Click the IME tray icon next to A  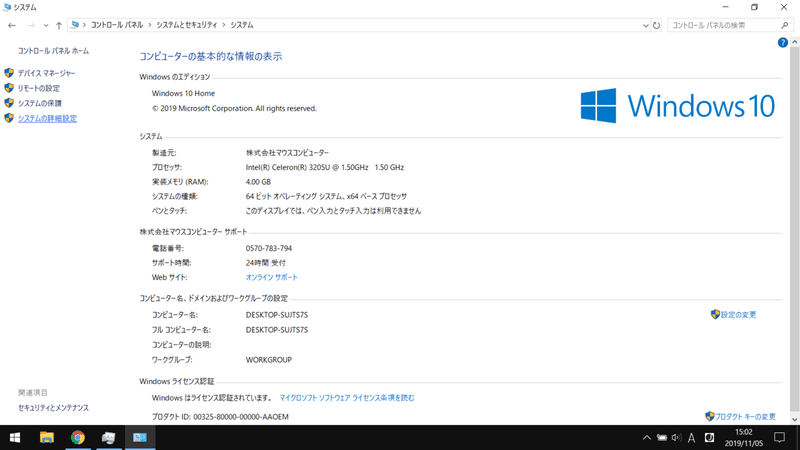(709, 438)
